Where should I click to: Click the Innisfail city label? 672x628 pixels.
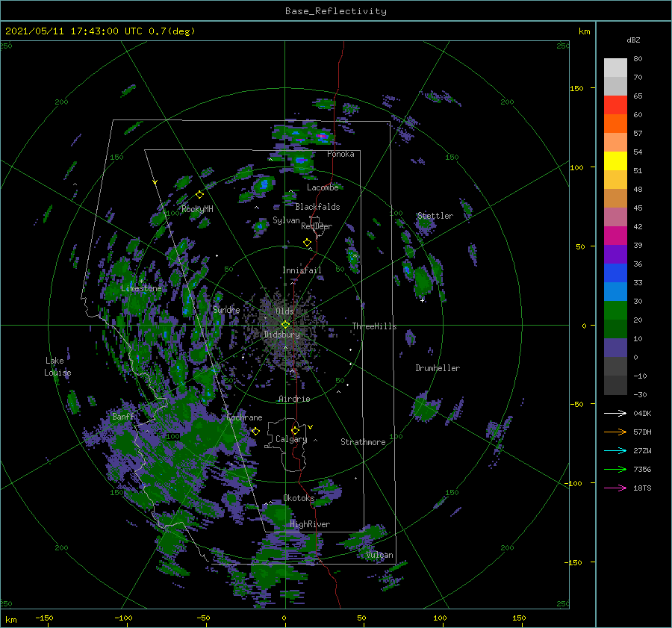[x=302, y=270]
